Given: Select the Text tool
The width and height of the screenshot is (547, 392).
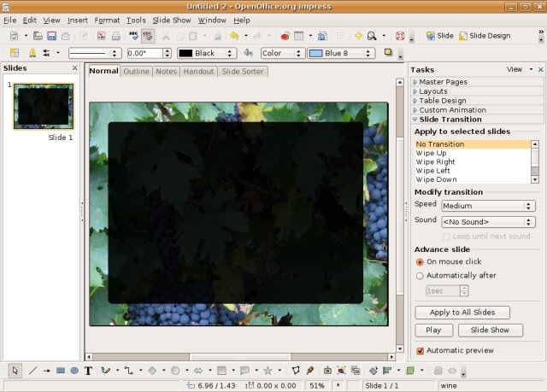Looking at the screenshot, I should [x=88, y=371].
